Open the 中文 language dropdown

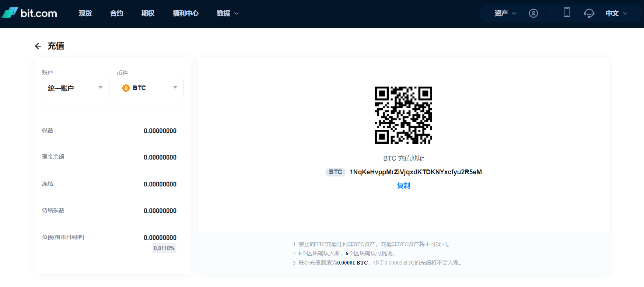tap(616, 13)
